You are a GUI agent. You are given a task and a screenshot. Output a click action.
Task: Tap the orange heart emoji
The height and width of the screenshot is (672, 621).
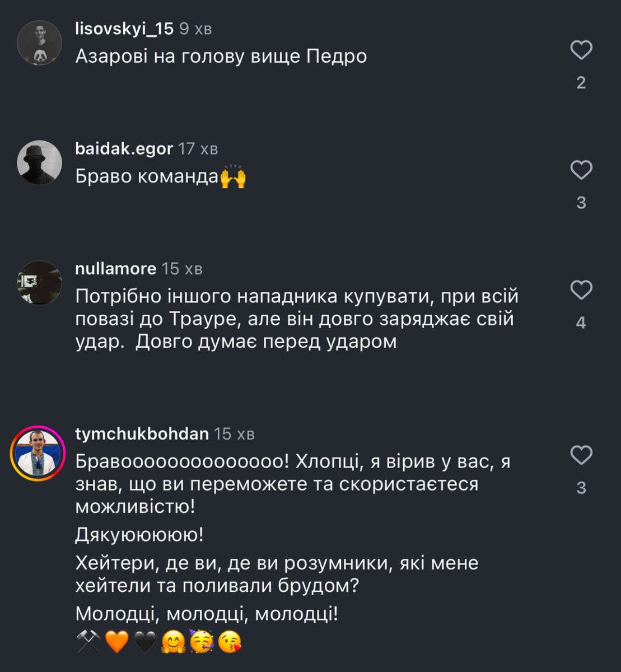(117, 642)
